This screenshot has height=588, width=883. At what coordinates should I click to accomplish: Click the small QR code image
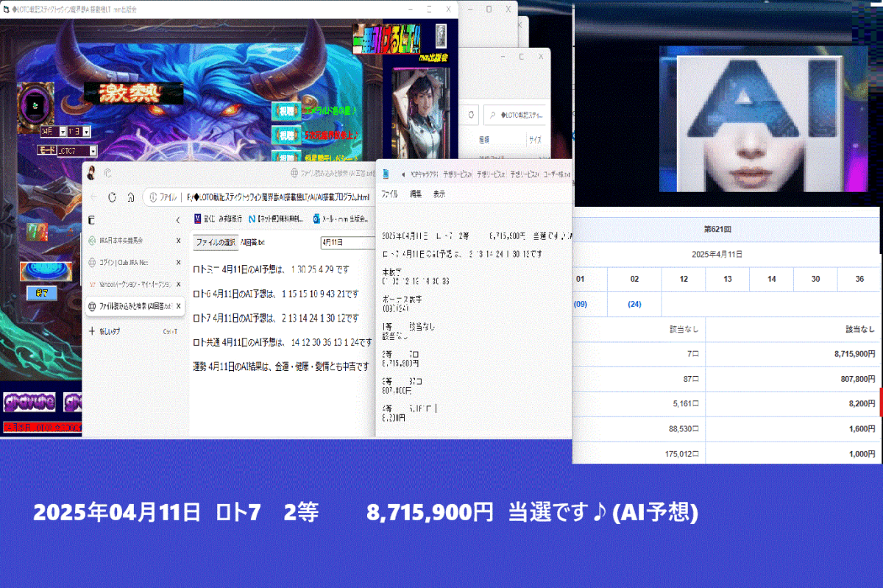point(441,35)
